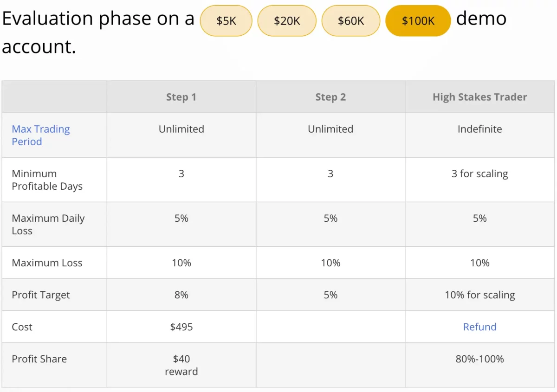The height and width of the screenshot is (392, 557).
Task: Click the Step 1 column header
Action: click(181, 97)
